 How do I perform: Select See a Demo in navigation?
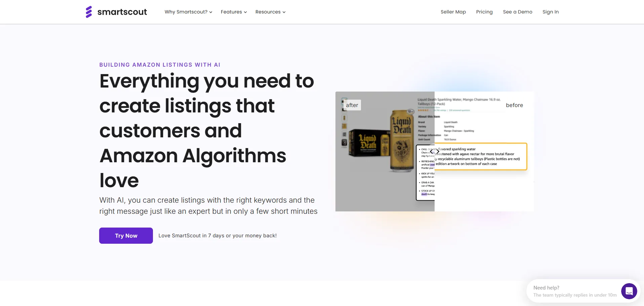pyautogui.click(x=517, y=12)
